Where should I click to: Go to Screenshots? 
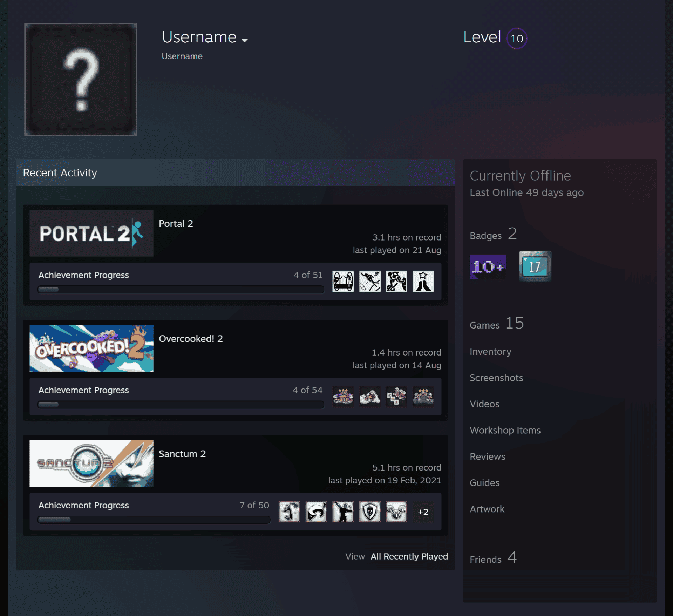pos(496,378)
